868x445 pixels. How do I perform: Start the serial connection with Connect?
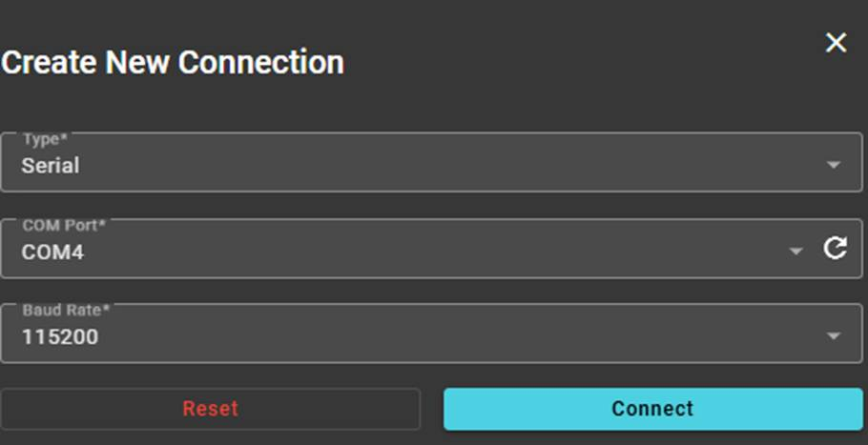(x=652, y=409)
